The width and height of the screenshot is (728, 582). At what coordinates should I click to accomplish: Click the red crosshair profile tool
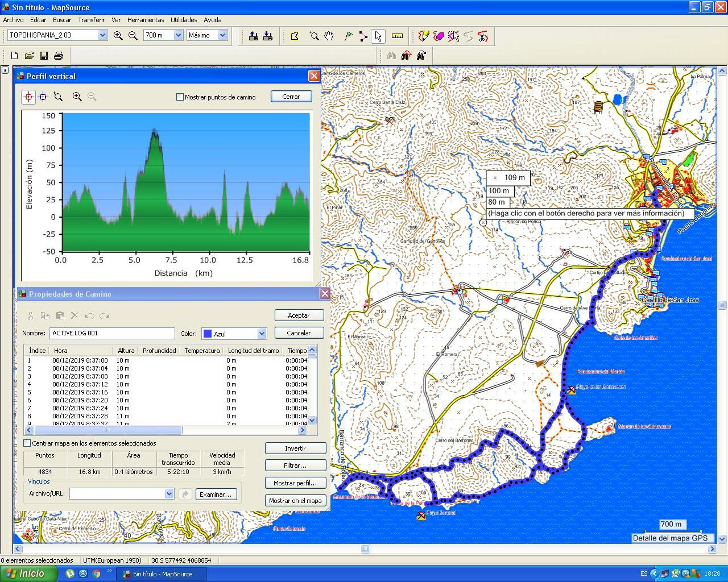(x=28, y=97)
